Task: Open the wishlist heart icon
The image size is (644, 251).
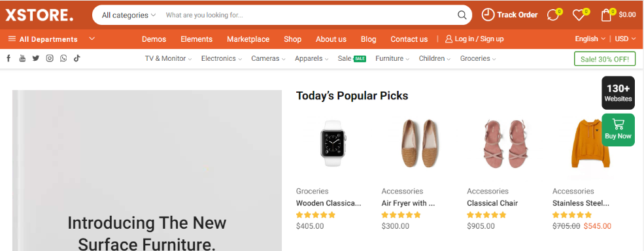Action: pos(579,15)
